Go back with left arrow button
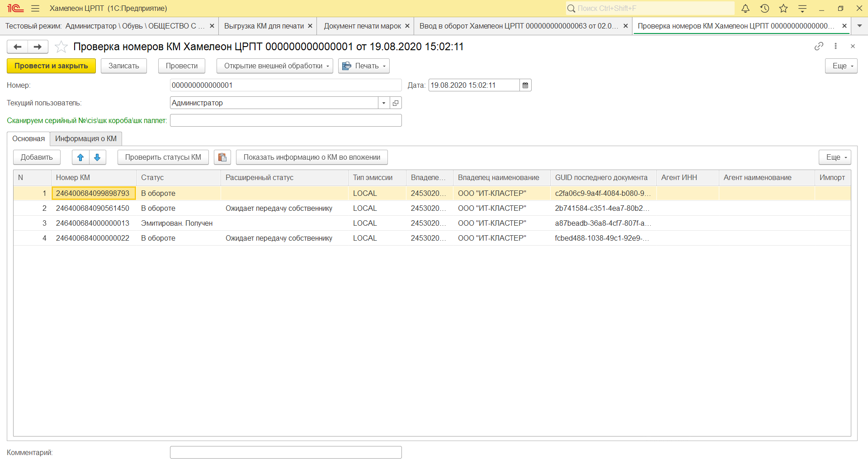Viewport: 868px width, 465px height. click(x=18, y=47)
